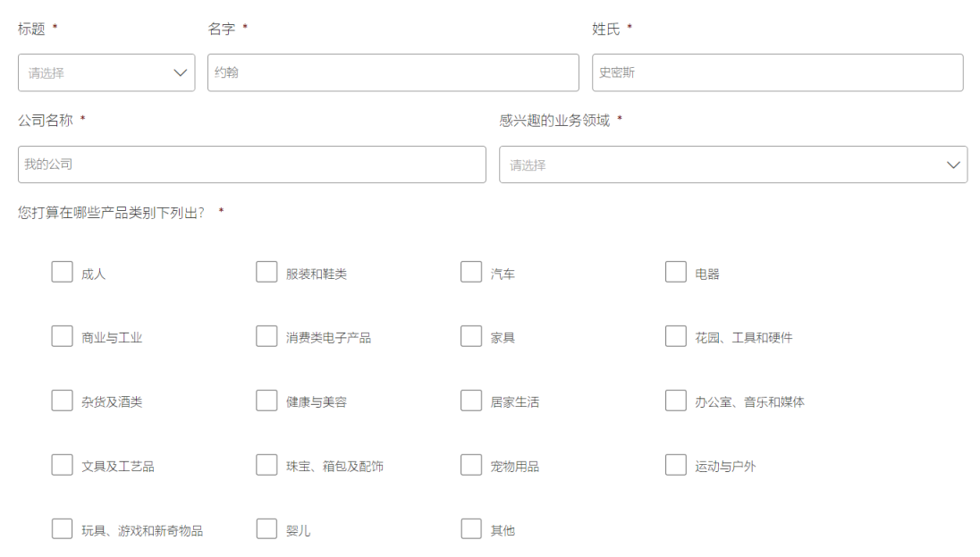
Task: Focus the 公司名称 text field
Action: [x=251, y=165]
